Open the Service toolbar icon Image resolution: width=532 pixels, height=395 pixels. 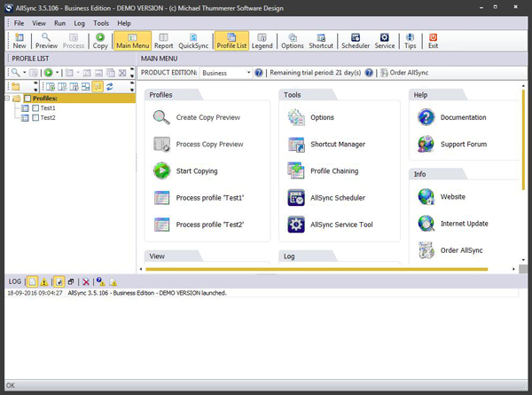(385, 41)
